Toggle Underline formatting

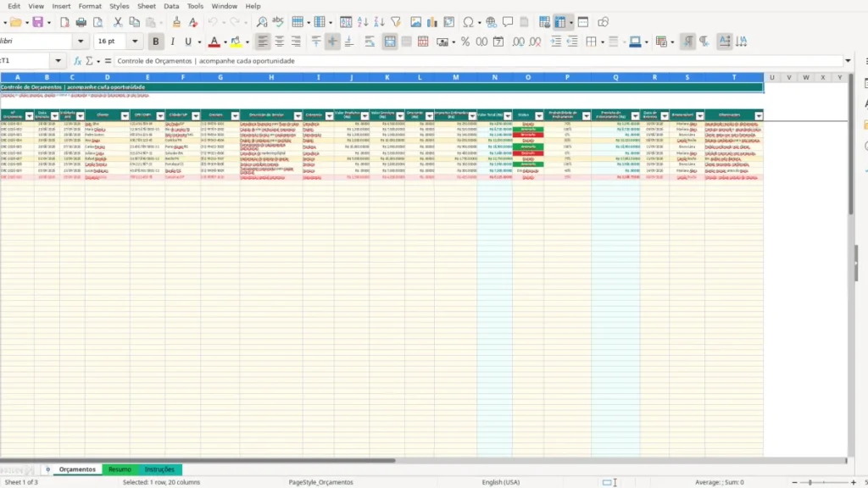coord(188,42)
